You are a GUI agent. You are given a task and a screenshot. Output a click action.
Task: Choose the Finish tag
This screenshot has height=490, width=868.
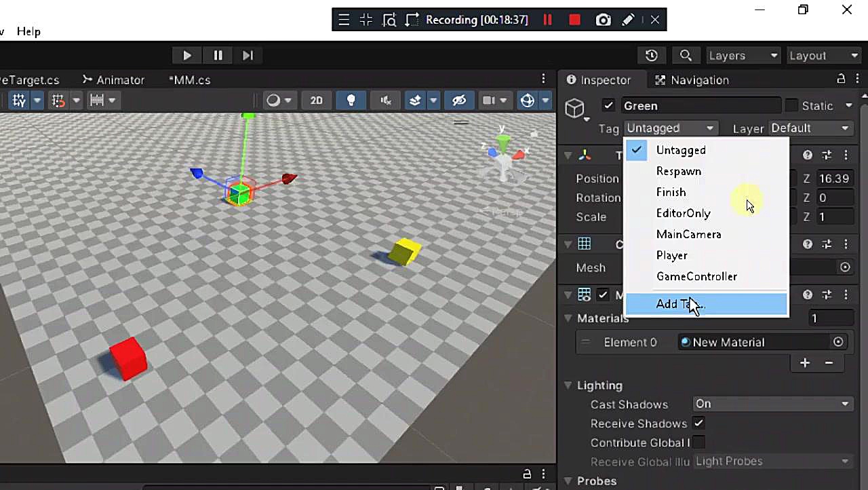(x=706, y=192)
